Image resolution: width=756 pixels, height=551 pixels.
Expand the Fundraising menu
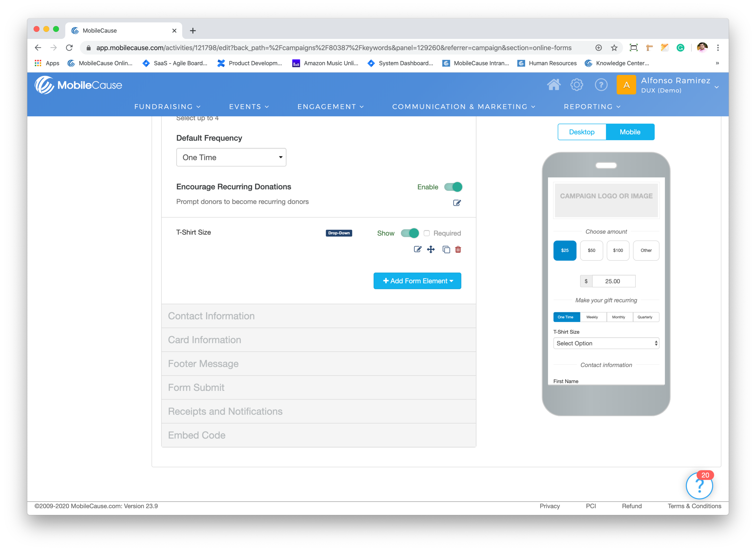click(x=167, y=106)
